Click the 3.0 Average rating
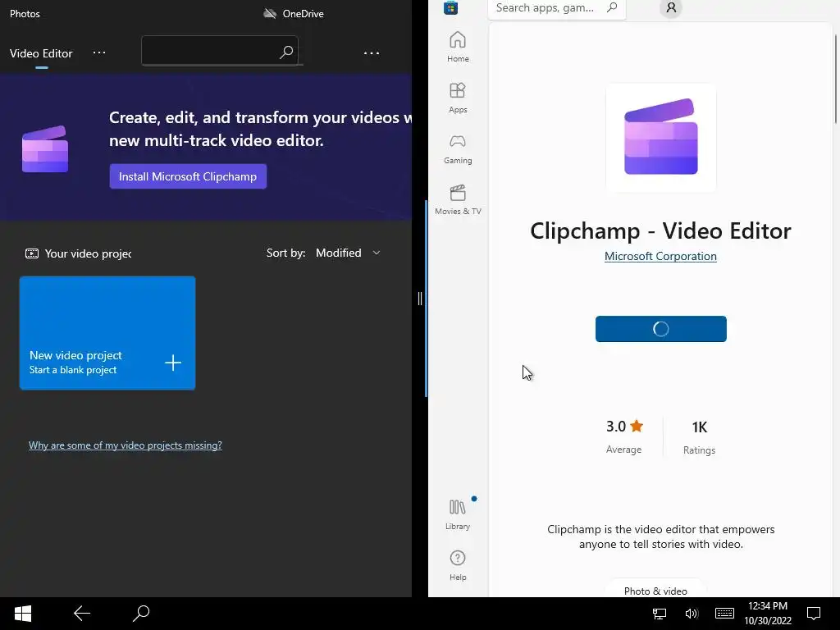 click(624, 436)
